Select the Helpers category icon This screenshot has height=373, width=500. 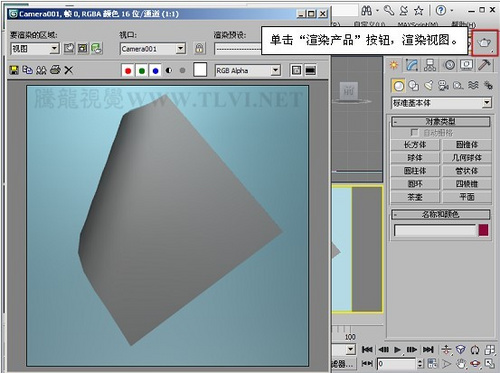point(458,86)
